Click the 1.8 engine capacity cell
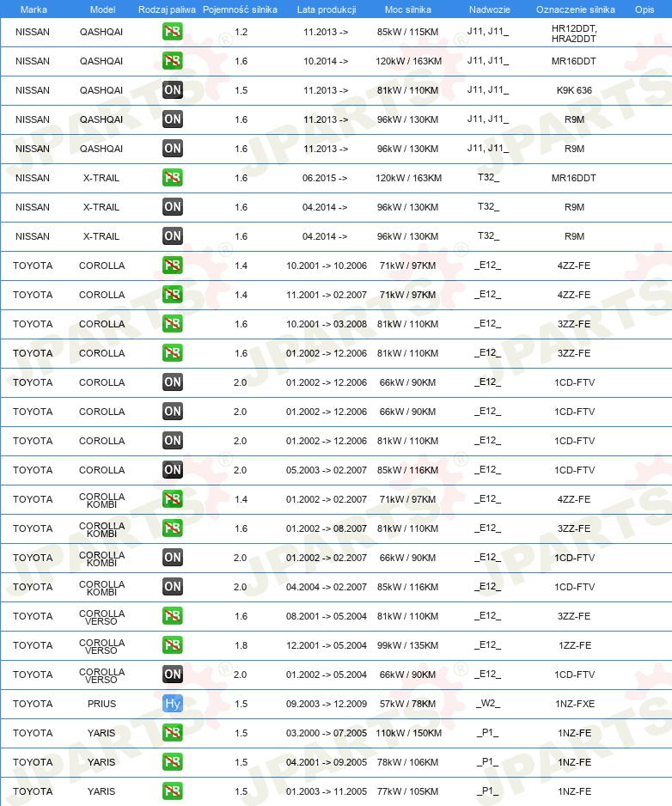672x806 pixels. click(241, 645)
